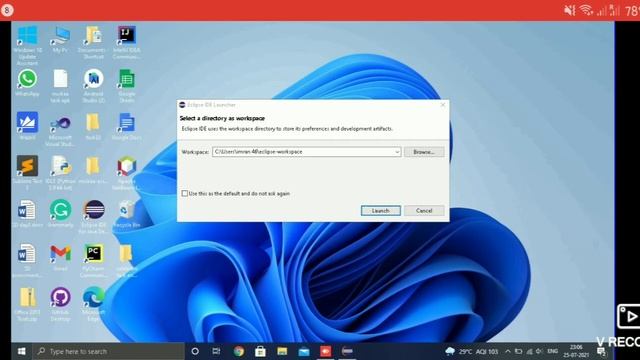Open the Gmail desktop shortcut
Image resolution: width=640 pixels, height=360 pixels.
tap(60, 258)
